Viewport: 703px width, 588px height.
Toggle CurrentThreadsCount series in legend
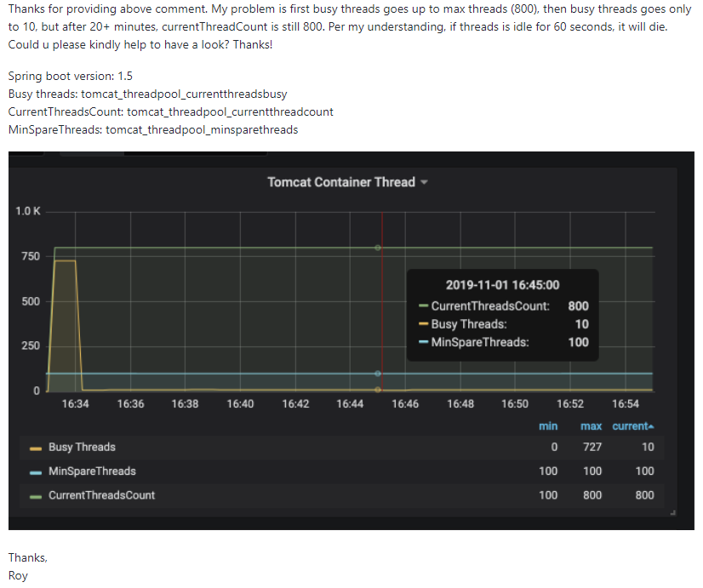click(101, 496)
